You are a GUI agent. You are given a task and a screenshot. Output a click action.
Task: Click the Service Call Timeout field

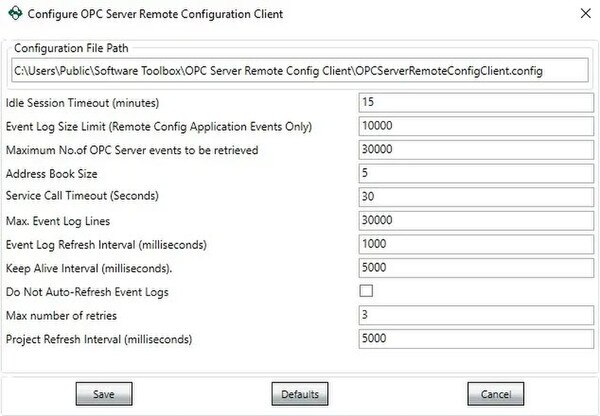click(x=476, y=197)
